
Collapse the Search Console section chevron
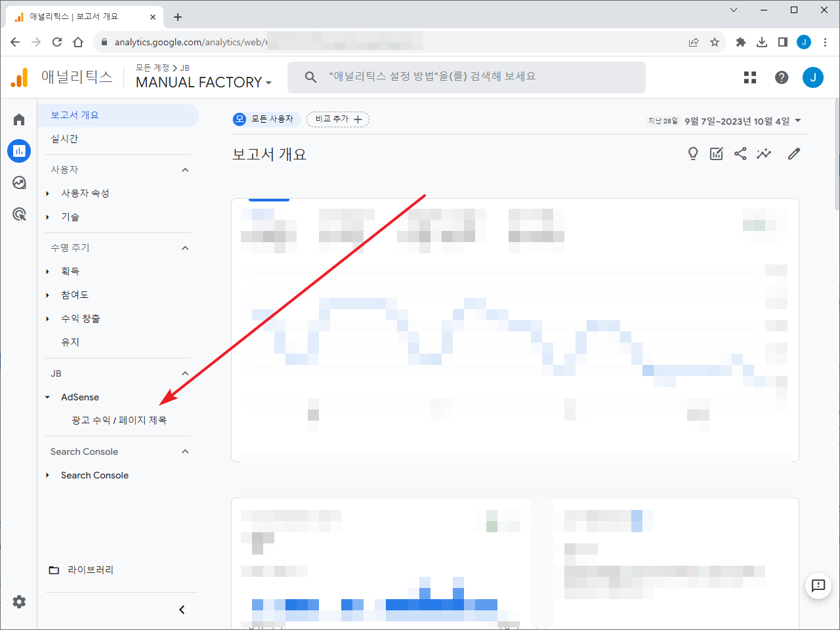tap(185, 451)
